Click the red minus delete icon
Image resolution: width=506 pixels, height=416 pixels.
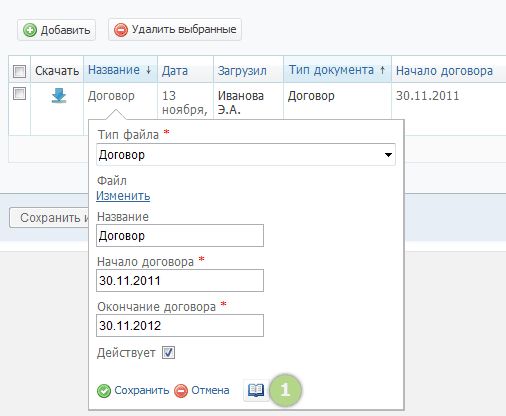point(121,30)
